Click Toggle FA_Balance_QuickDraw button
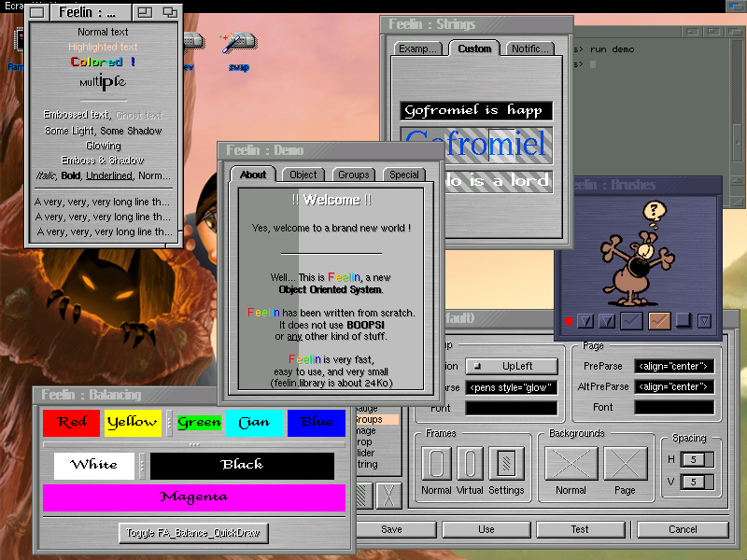747x560 pixels. pos(193,533)
